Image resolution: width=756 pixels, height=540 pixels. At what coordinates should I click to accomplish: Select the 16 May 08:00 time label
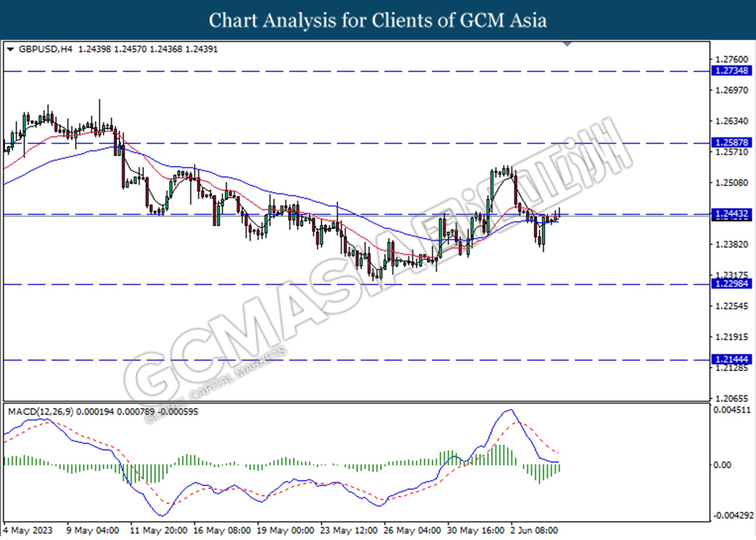pos(222,531)
